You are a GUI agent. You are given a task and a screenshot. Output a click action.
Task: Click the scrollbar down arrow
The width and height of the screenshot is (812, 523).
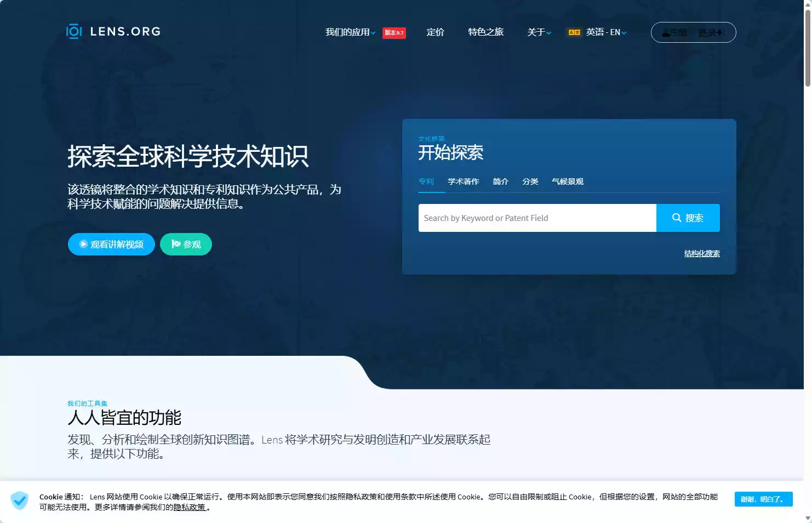(x=808, y=518)
